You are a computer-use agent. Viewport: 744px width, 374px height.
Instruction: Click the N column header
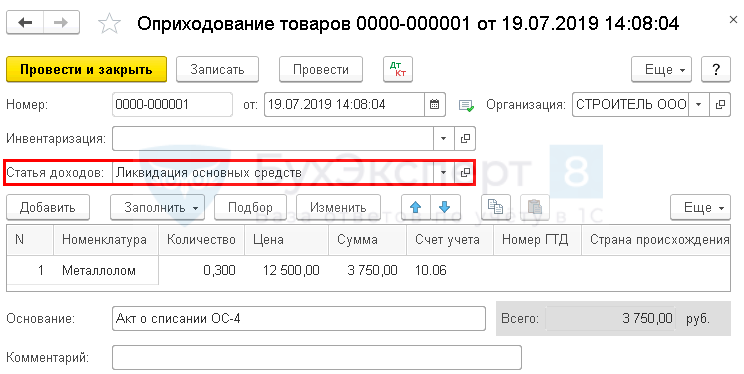(30, 240)
